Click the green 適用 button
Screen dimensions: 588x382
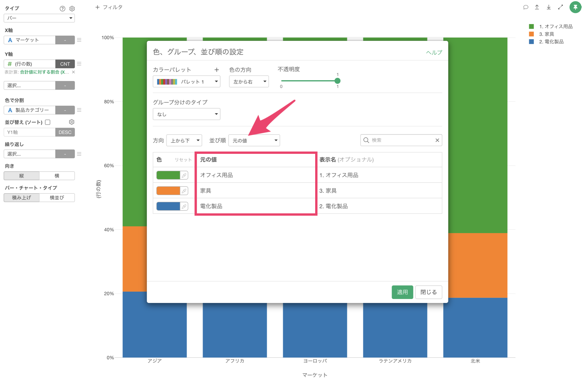[x=402, y=292]
